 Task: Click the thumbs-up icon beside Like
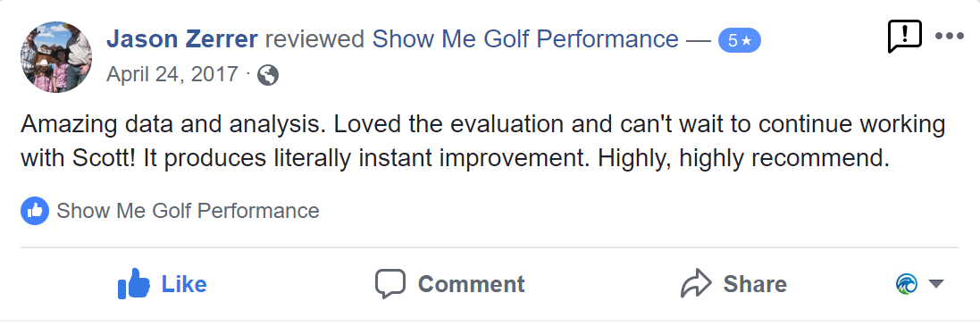(x=134, y=284)
